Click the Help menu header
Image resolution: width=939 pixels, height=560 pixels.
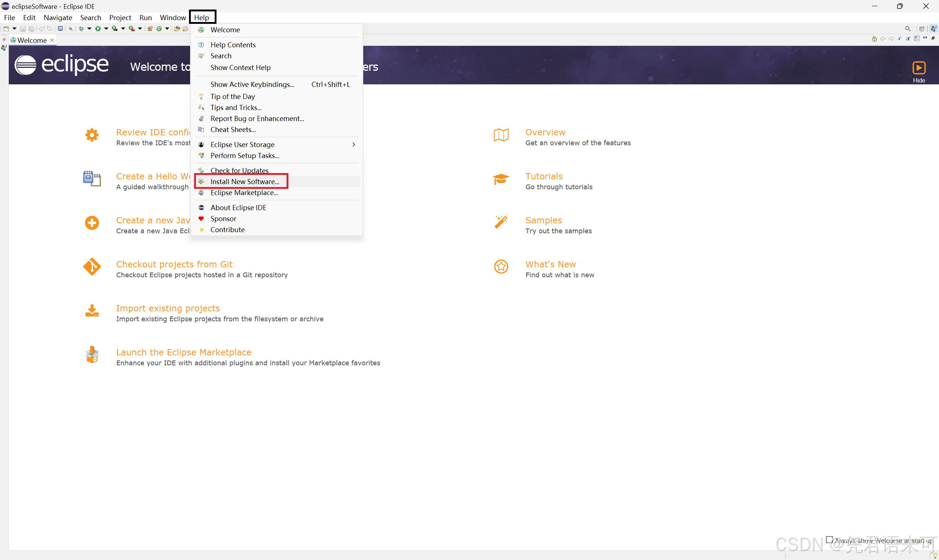pyautogui.click(x=202, y=17)
